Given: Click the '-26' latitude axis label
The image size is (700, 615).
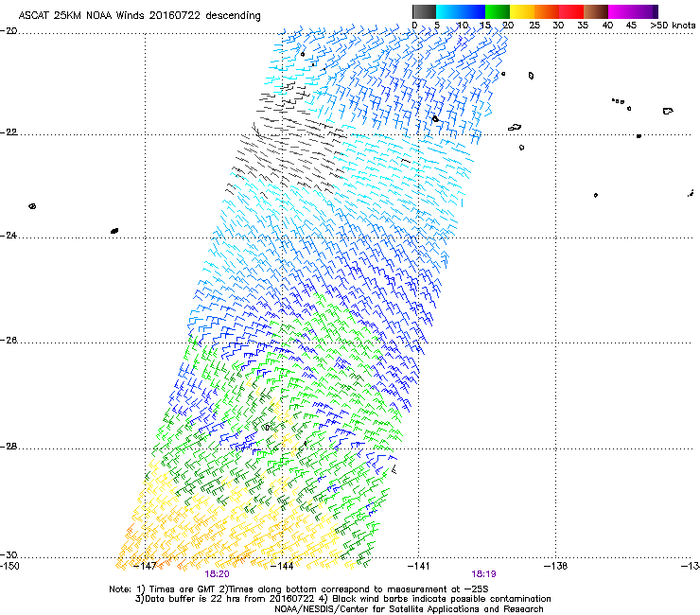Looking at the screenshot, I should click(9, 341).
